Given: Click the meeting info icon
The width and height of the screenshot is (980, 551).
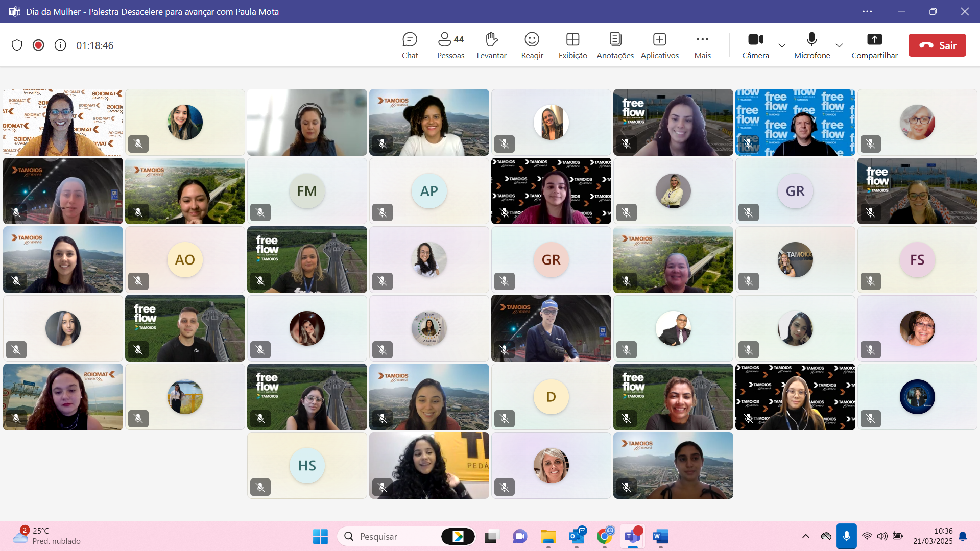Looking at the screenshot, I should 60,45.
